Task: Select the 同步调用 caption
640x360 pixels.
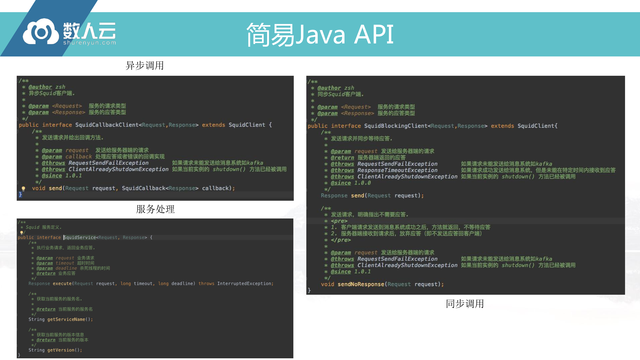Action: 464,304
